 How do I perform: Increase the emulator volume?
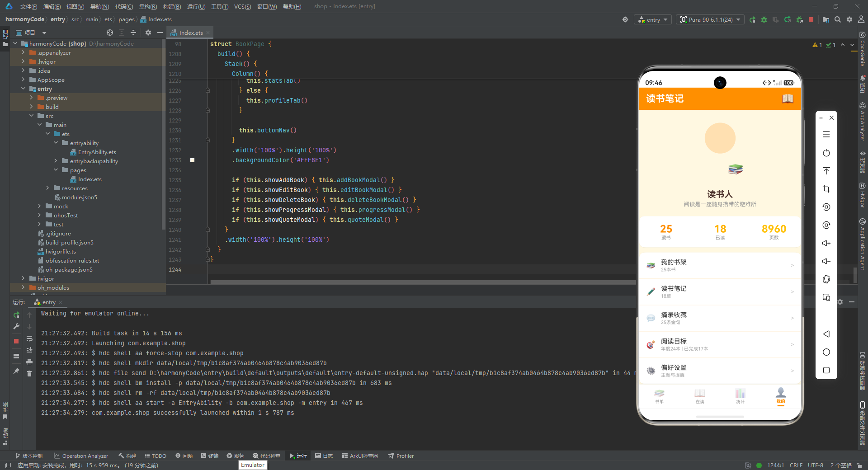826,243
